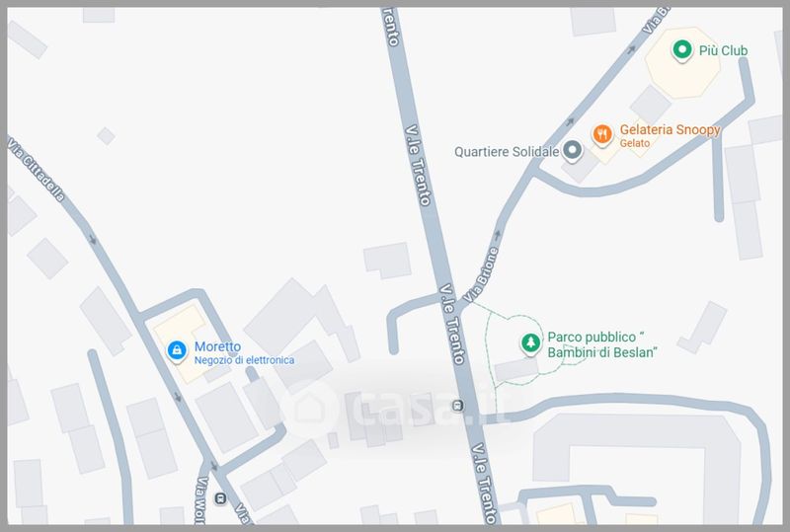The height and width of the screenshot is (532, 790).
Task: Select the blue Moretto shopping pin
Action: coord(177,350)
